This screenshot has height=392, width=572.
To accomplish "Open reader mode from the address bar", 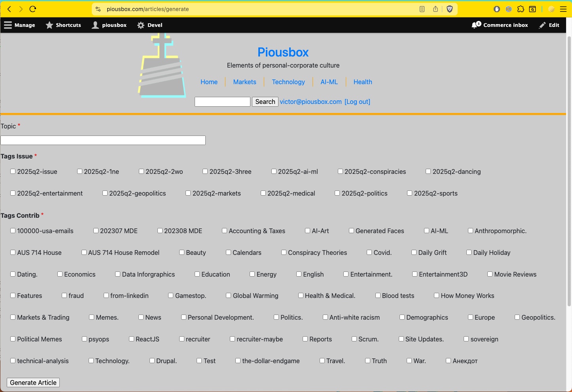I will 422,9.
